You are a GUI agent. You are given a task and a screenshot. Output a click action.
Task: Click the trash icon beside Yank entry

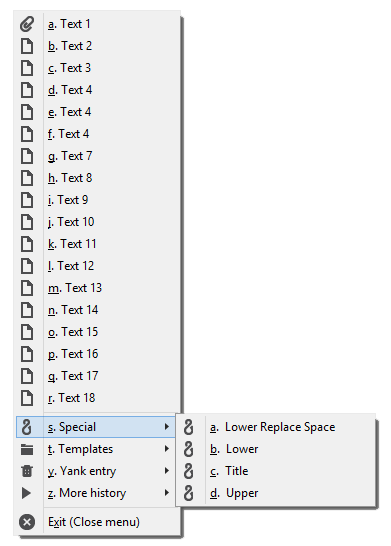(x=27, y=471)
